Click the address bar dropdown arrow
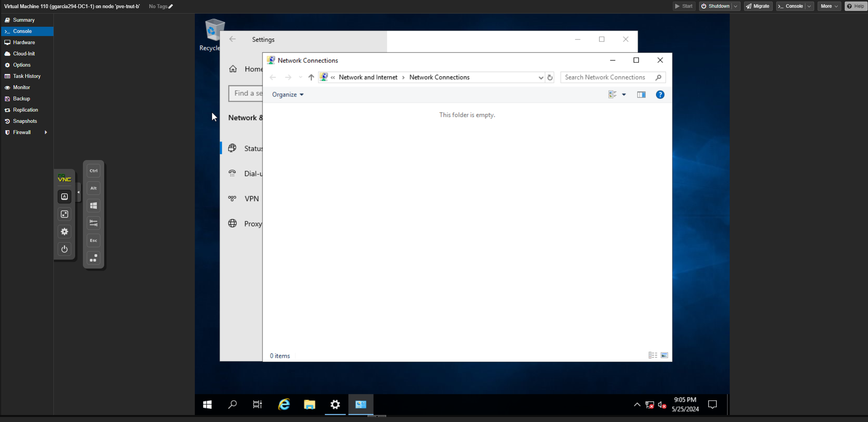 click(541, 78)
